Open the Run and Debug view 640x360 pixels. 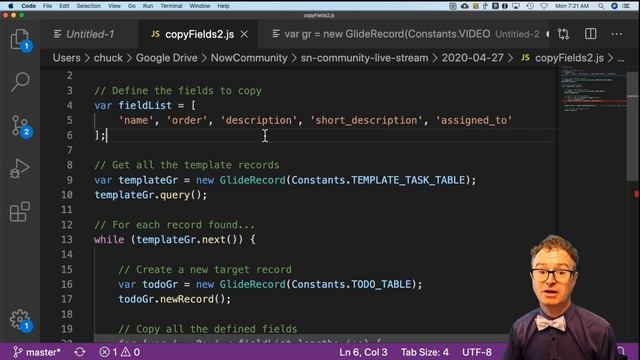click(20, 169)
